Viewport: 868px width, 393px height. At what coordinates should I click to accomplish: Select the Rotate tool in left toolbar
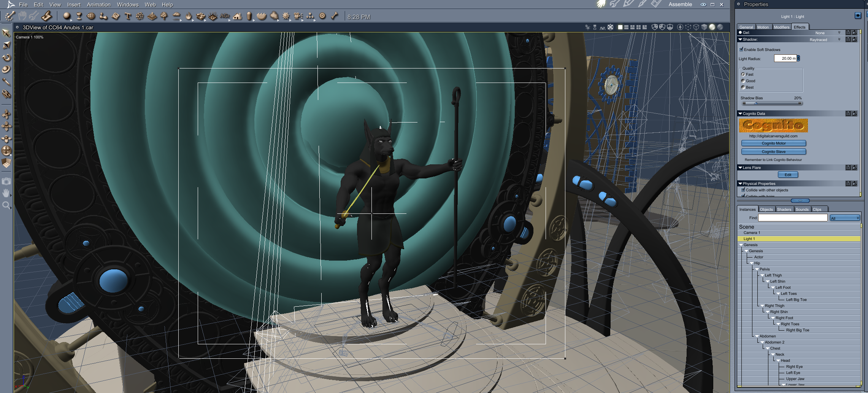point(6,57)
